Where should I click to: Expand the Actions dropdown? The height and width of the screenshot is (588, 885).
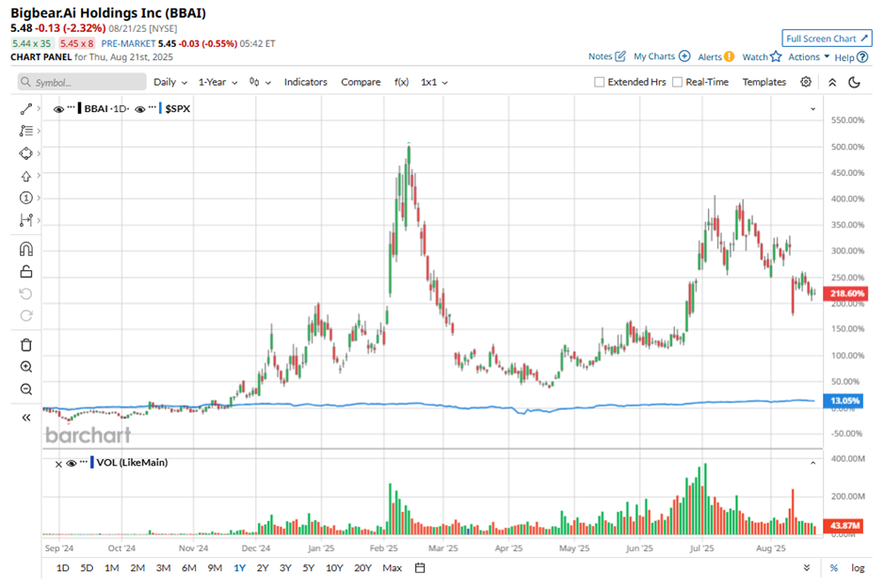[809, 56]
